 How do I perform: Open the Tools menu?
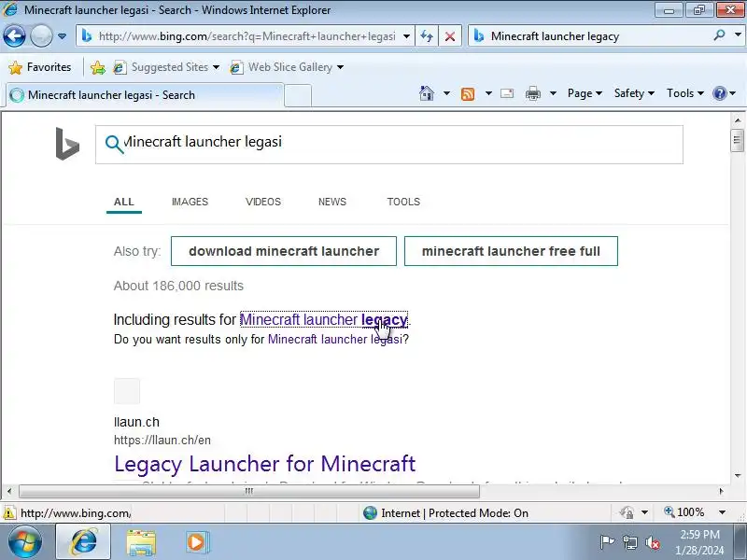point(685,93)
